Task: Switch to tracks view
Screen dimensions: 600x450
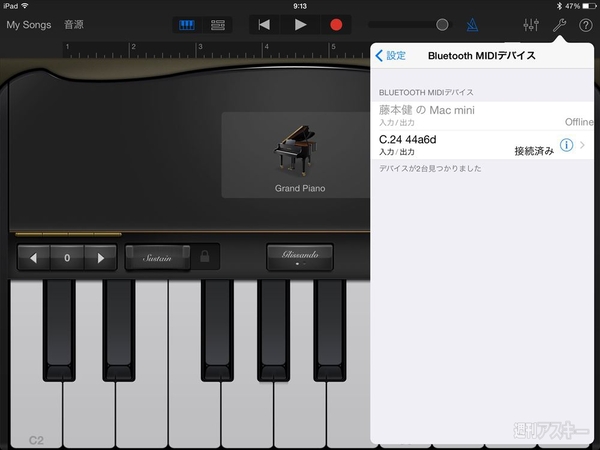Action: coord(218,25)
